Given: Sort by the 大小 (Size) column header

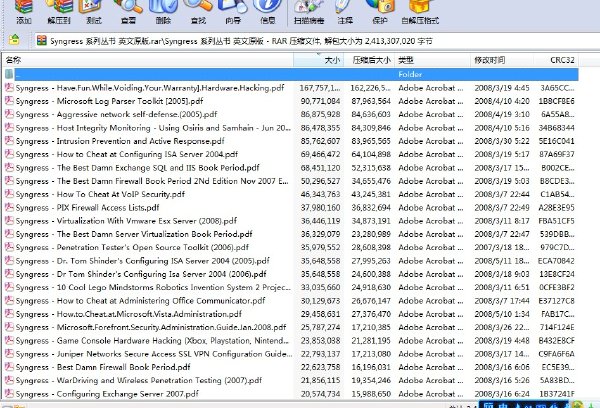Looking at the screenshot, I should pos(318,60).
